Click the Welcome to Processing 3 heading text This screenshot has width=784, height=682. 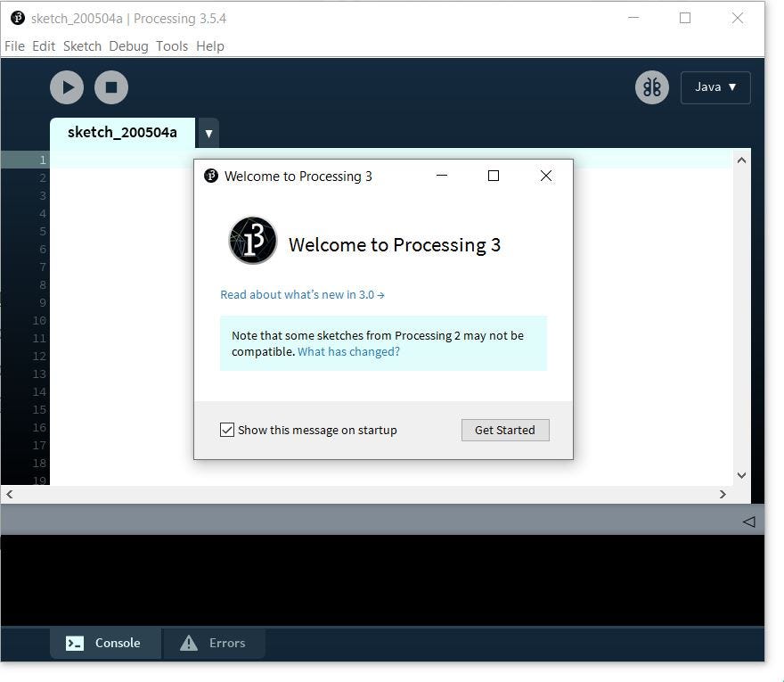(395, 245)
